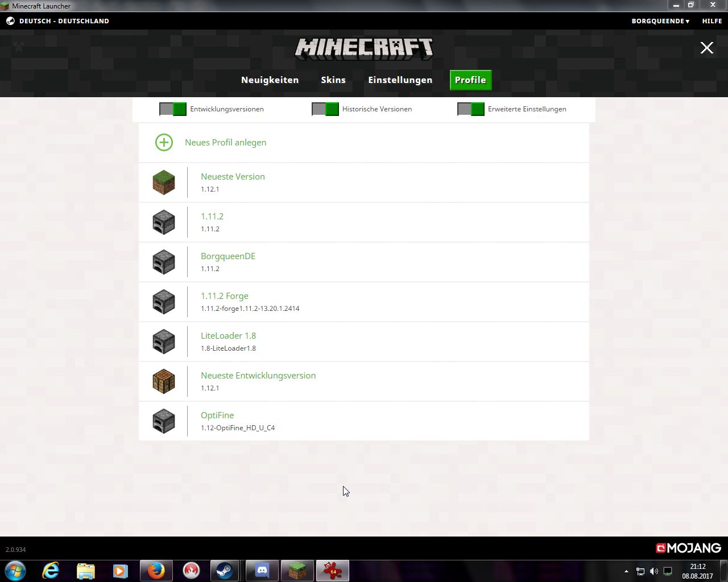Click the green plus icon for new profile
Viewport: 728px width, 582px height.
click(x=164, y=143)
